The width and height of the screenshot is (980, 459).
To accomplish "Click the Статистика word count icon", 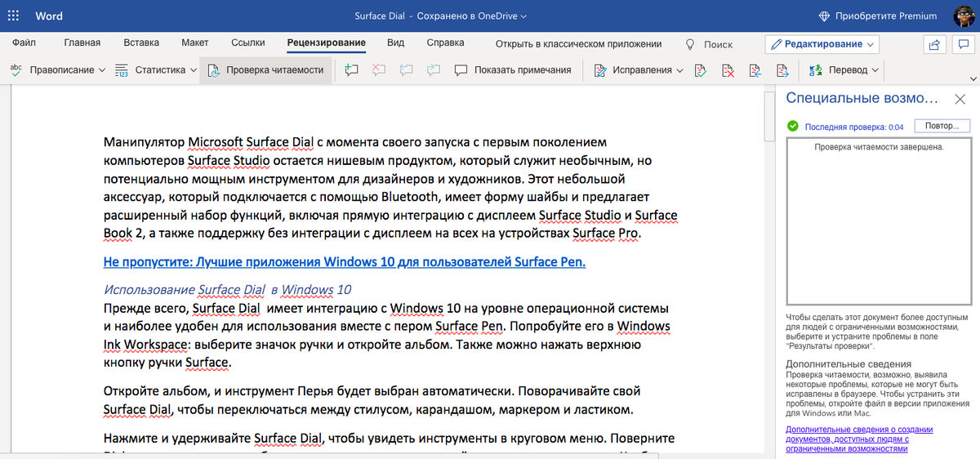I will pyautogui.click(x=122, y=70).
